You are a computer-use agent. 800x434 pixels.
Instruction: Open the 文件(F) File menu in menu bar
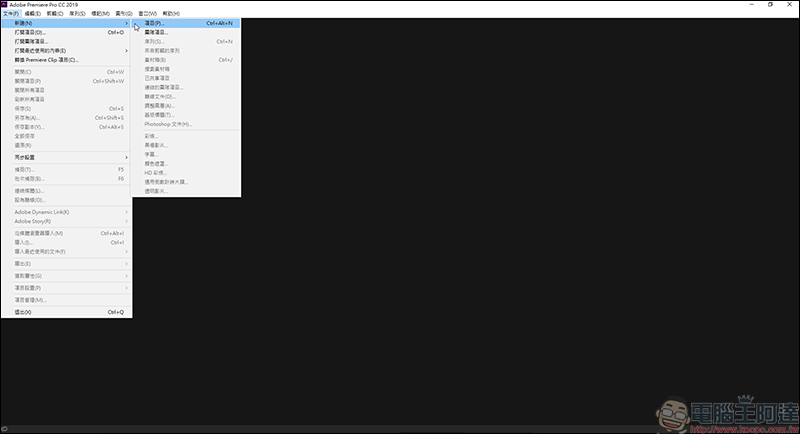[x=10, y=14]
